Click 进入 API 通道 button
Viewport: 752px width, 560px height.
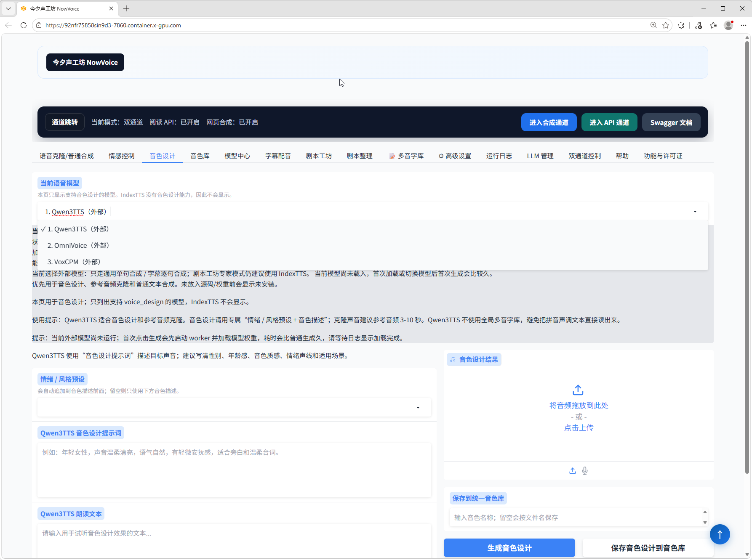[x=609, y=122]
